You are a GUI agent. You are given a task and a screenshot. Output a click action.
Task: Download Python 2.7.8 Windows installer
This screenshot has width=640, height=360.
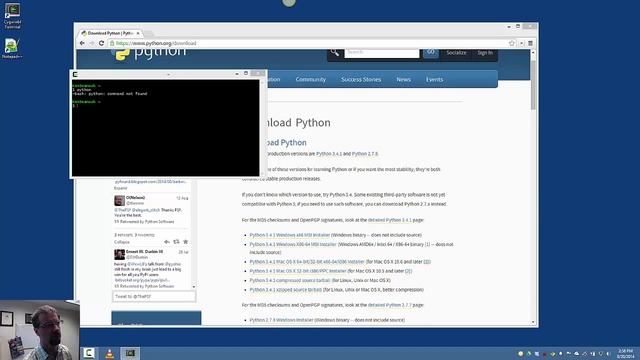tap(281, 320)
